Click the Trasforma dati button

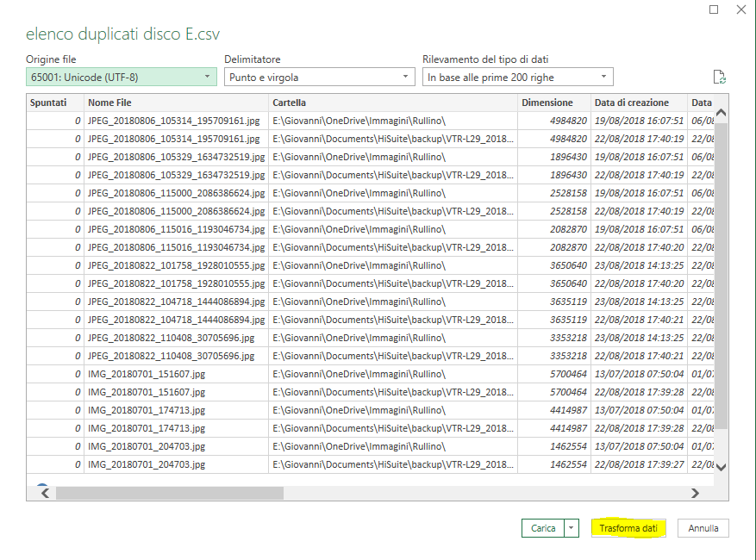[x=628, y=528]
